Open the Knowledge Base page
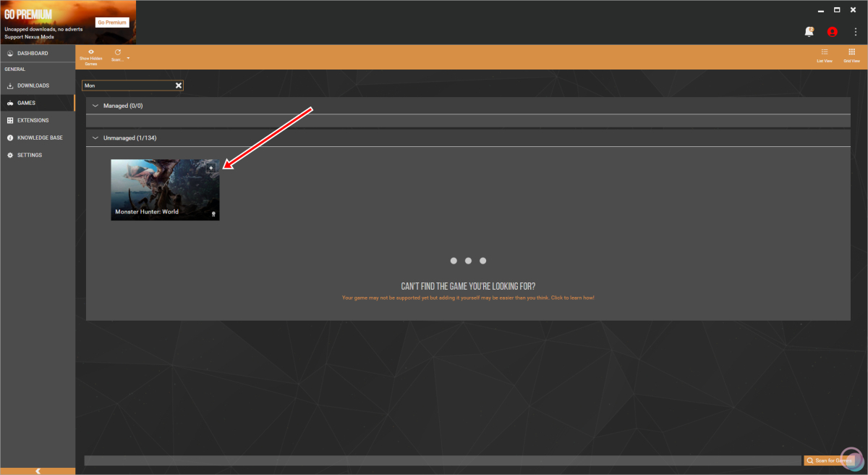This screenshot has height=475, width=868. pyautogui.click(x=38, y=138)
